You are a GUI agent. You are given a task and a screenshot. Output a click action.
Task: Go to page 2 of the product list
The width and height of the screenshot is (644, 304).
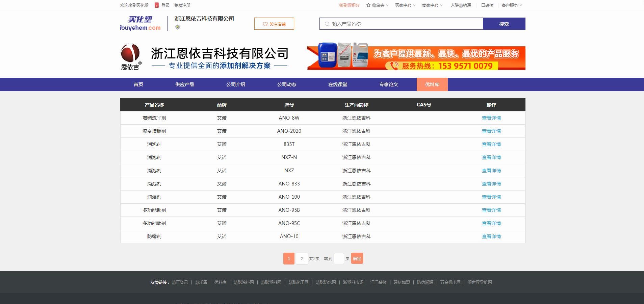coord(302,258)
